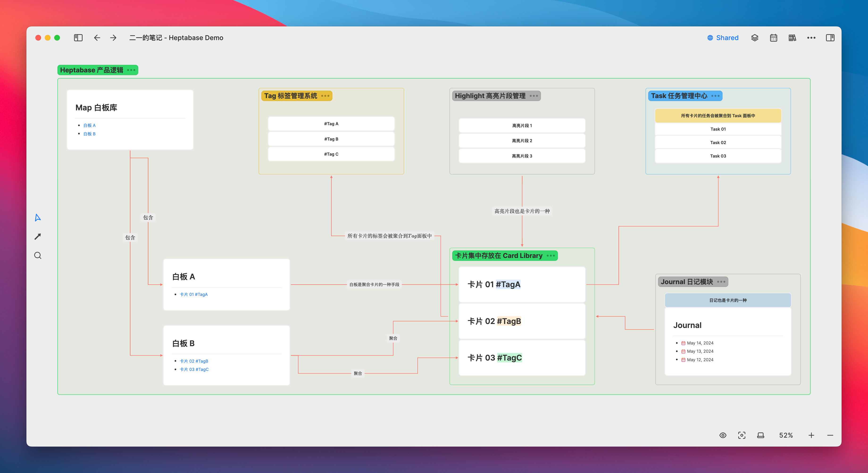The height and width of the screenshot is (473, 868).
Task: Click the Heptabase 产品逻辑 section title
Action: click(92, 70)
